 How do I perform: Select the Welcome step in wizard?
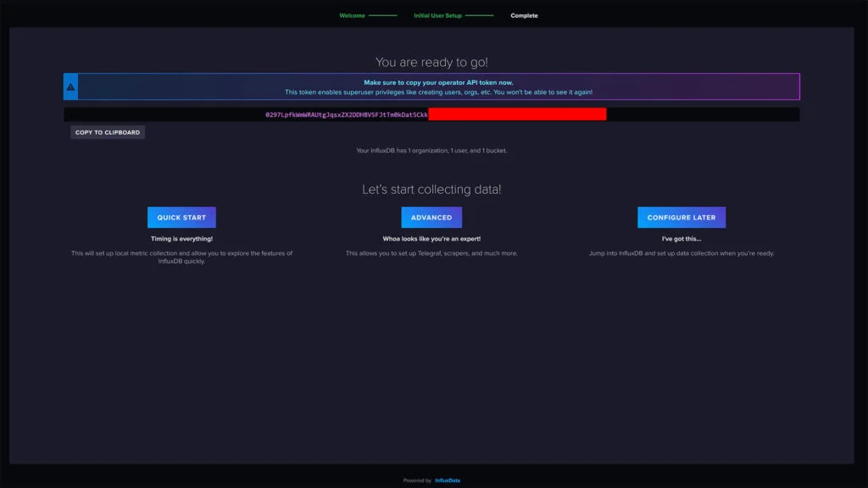click(352, 15)
